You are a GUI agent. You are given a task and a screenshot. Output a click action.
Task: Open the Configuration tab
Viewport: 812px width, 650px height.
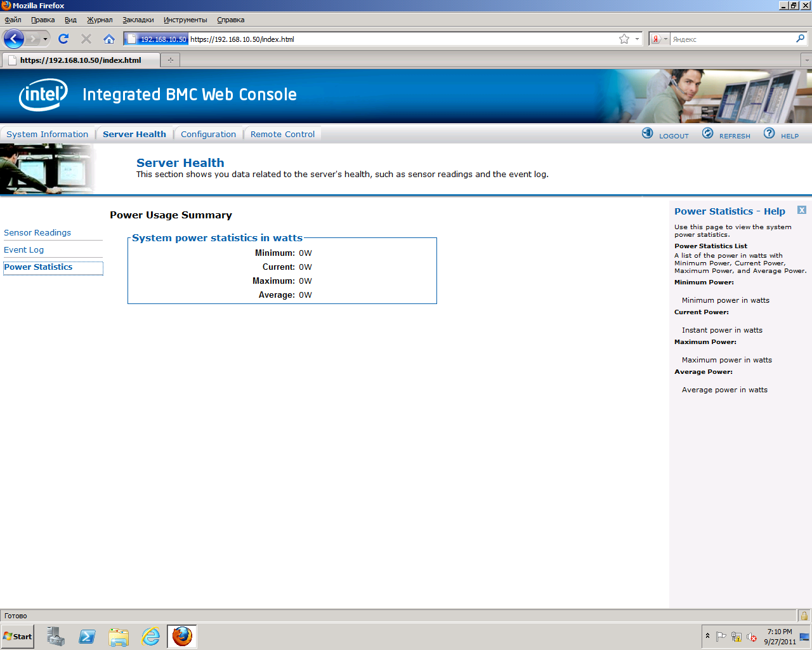[x=208, y=134]
